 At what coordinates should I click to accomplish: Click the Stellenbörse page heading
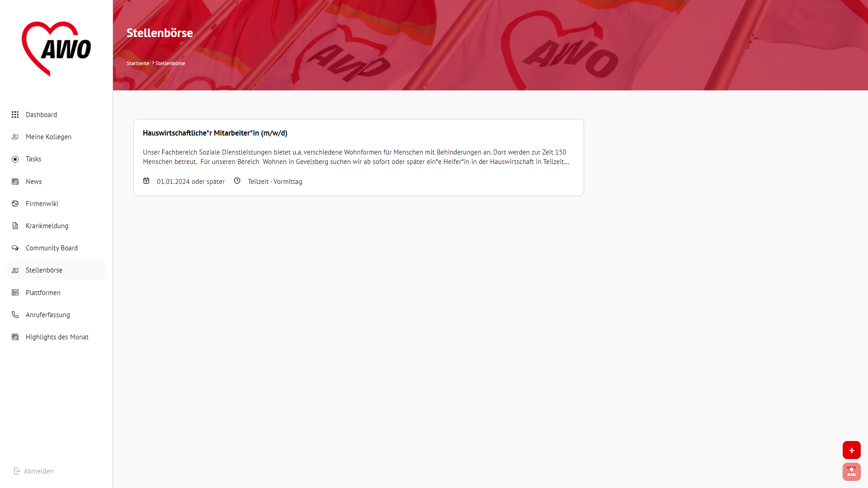tap(160, 33)
